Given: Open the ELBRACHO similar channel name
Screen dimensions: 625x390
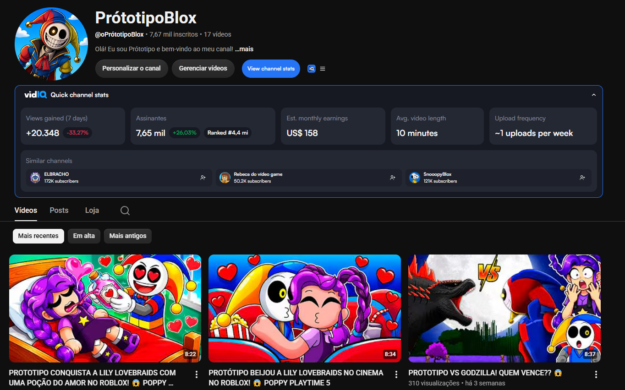Looking at the screenshot, I should click(x=56, y=174).
